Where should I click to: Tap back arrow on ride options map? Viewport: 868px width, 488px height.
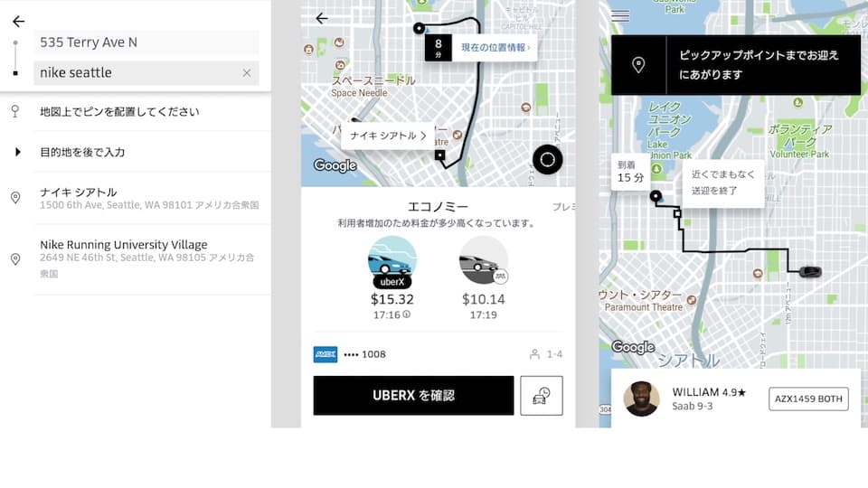[322, 18]
